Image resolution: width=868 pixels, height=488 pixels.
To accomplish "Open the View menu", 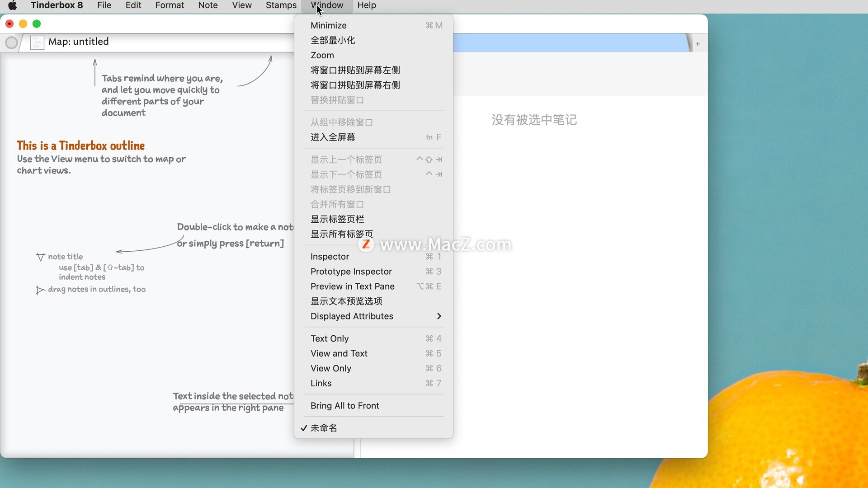I will pyautogui.click(x=242, y=5).
